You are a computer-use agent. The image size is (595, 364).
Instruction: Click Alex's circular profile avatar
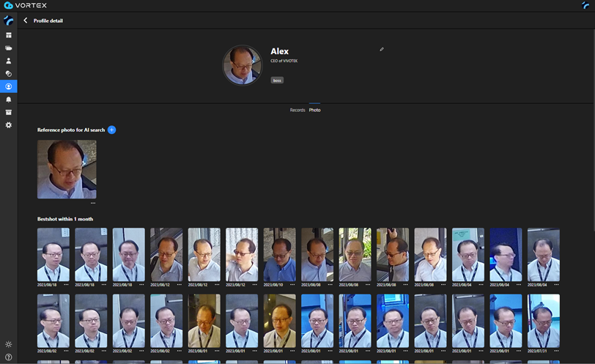(243, 66)
